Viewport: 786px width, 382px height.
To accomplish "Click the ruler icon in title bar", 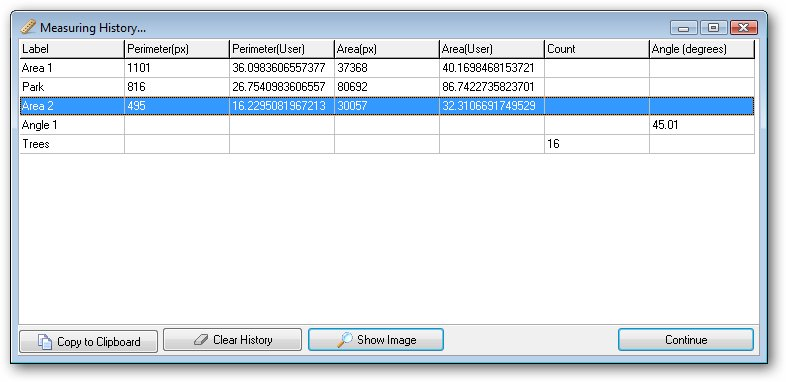I will [28, 27].
